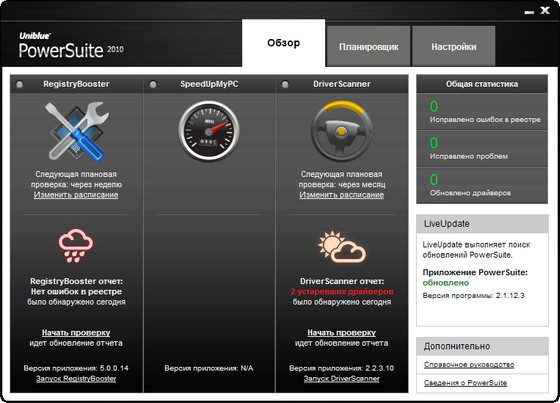Close the PowerSuite window

545,10
